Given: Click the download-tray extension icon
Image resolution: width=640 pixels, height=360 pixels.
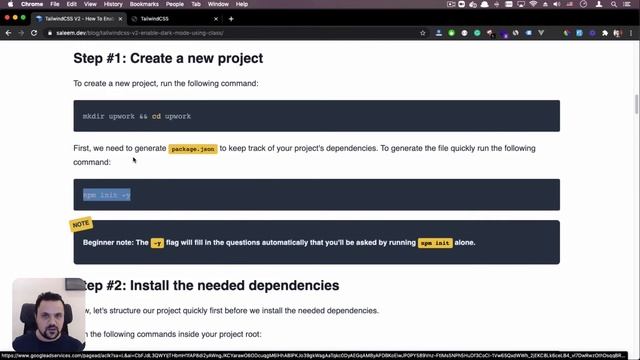Looking at the screenshot, I should coord(439,33).
